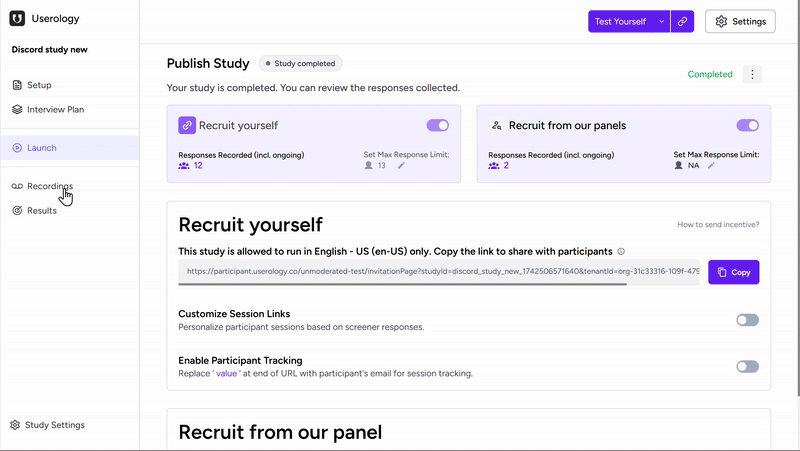Open the Results section
Screen dimensions: 800x451
pos(42,211)
